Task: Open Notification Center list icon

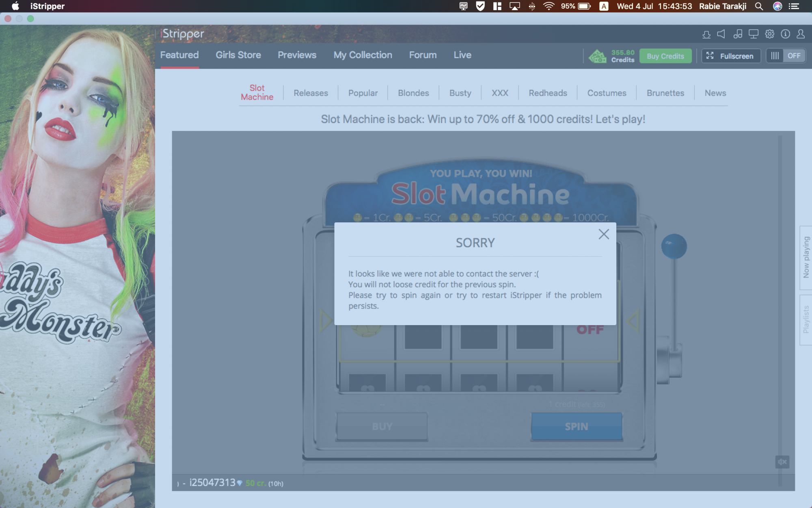Action: click(794, 6)
